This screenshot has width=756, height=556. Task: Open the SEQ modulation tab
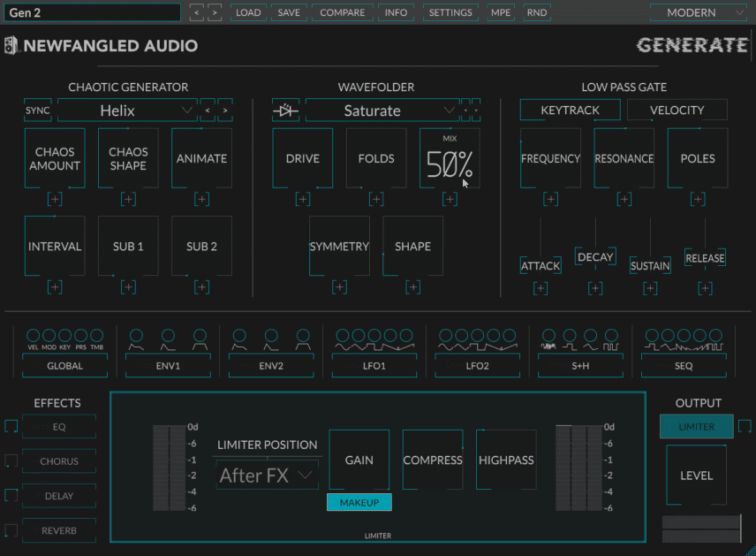(684, 366)
